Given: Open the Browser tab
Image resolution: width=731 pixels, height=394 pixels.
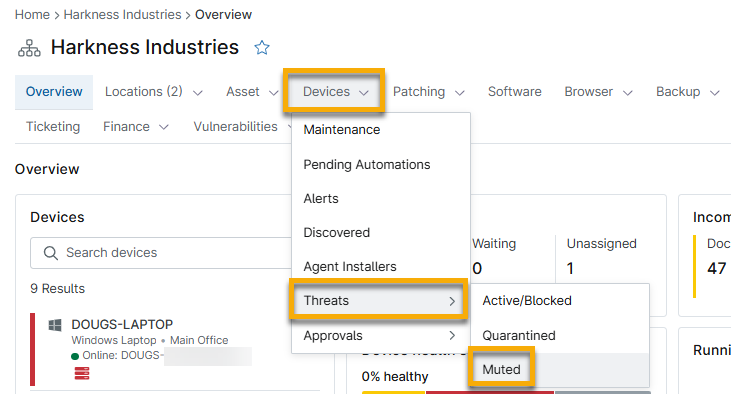Looking at the screenshot, I should (x=588, y=92).
